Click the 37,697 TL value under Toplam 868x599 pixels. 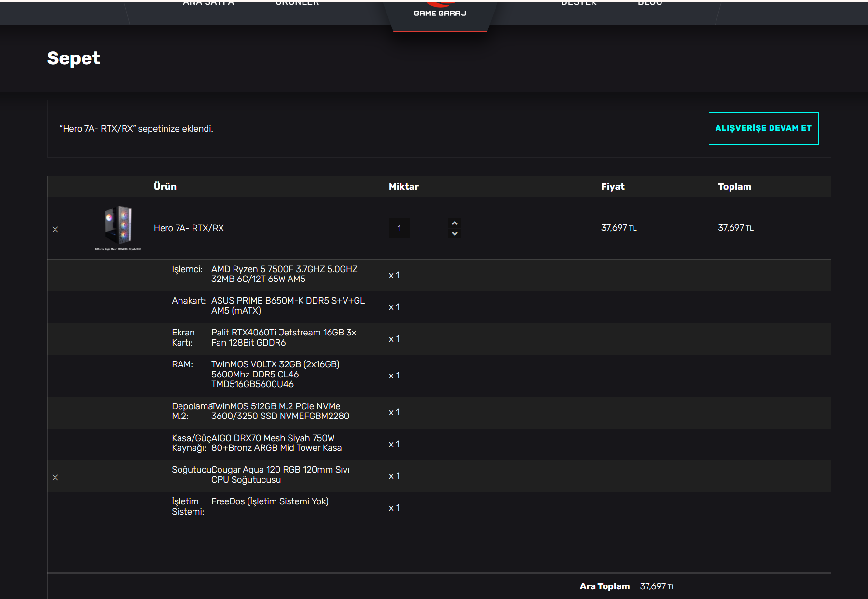tap(736, 228)
